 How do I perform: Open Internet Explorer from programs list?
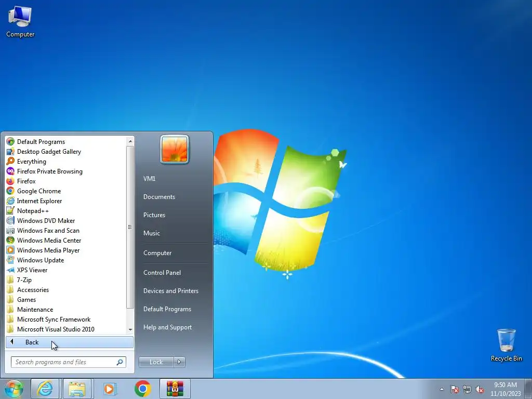pos(39,201)
